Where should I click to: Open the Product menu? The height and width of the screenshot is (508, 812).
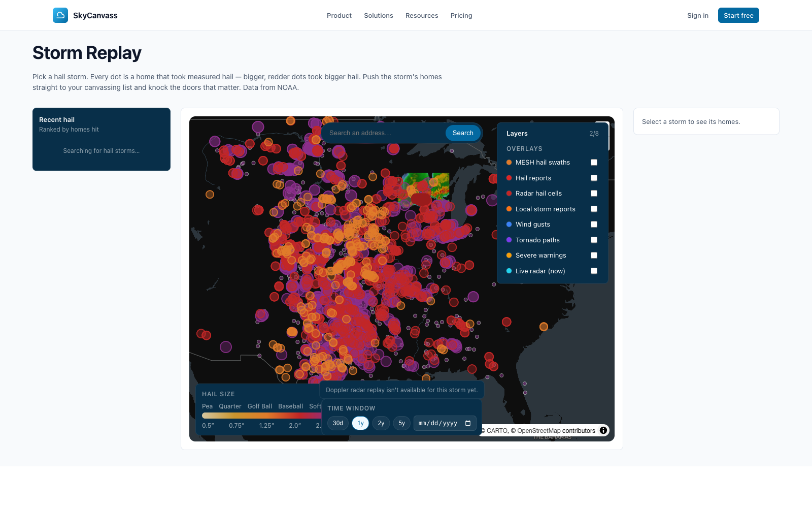coord(339,16)
